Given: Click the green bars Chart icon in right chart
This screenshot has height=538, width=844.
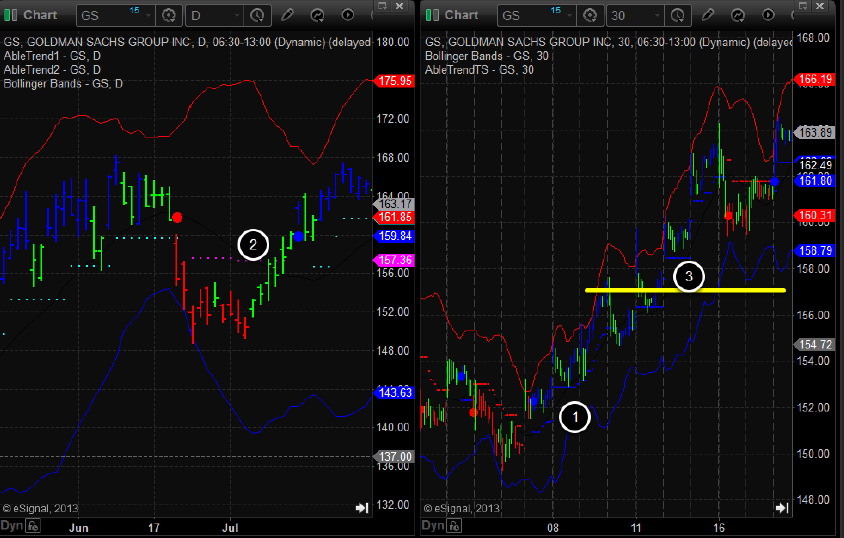Looking at the screenshot, I should click(432, 15).
